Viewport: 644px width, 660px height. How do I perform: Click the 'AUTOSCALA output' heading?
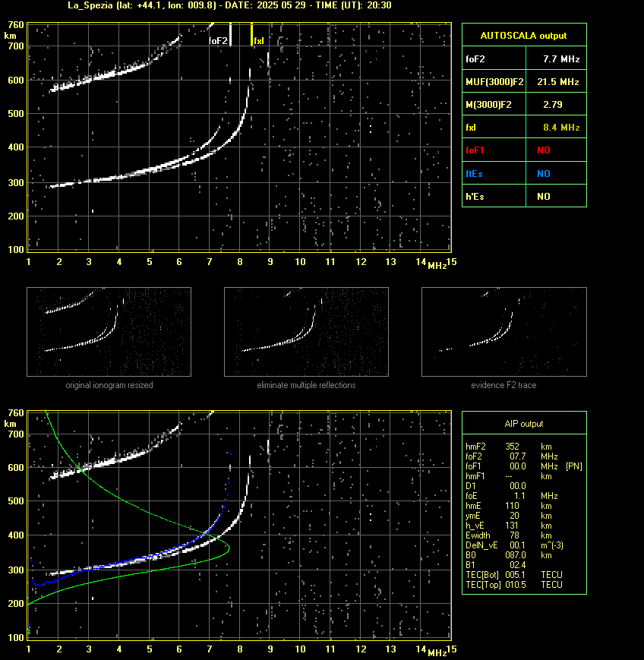[x=523, y=36]
